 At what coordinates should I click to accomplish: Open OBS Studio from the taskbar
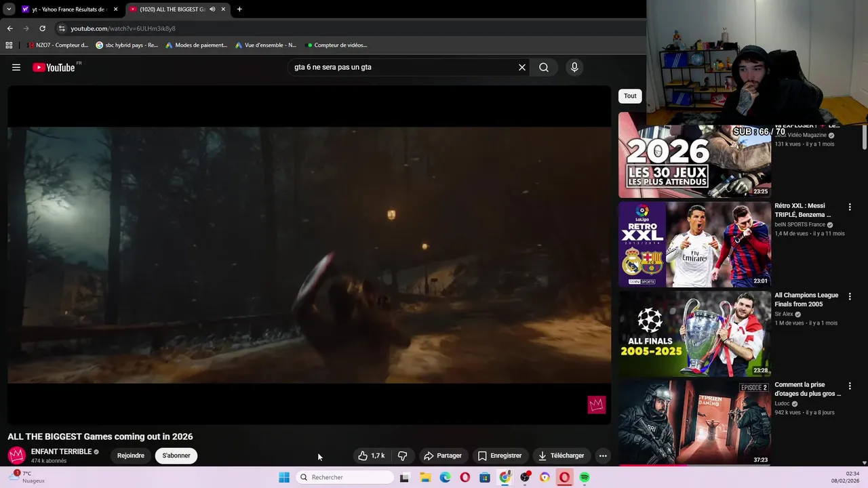pos(525,477)
